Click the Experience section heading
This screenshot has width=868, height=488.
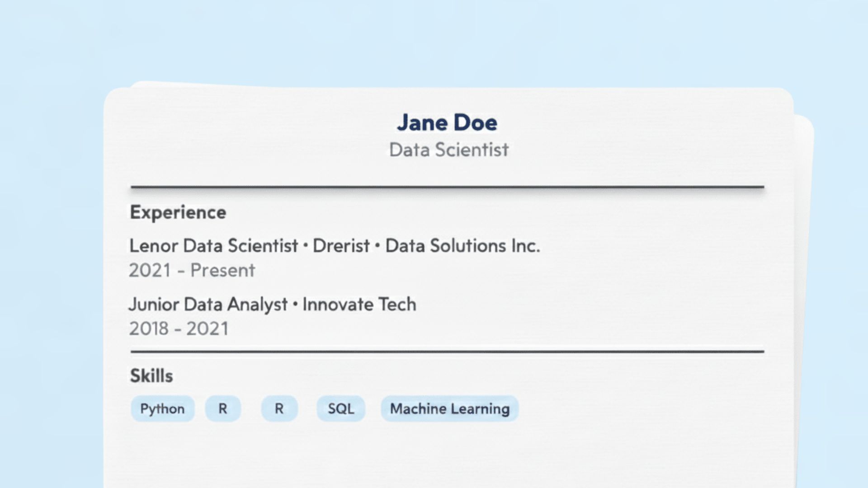[178, 212]
